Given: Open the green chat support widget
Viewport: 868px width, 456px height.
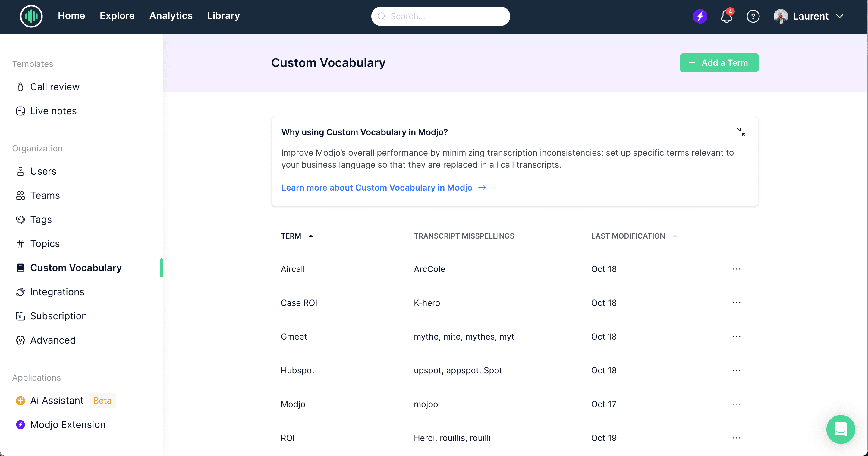Looking at the screenshot, I should point(841,429).
